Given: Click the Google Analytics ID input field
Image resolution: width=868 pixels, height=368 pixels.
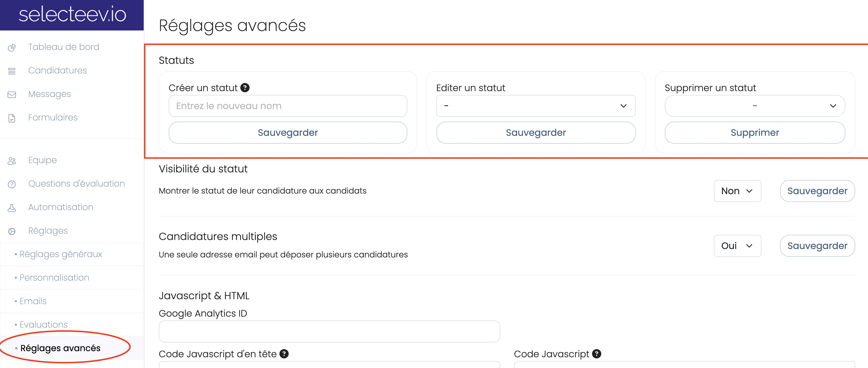Looking at the screenshot, I should (329, 331).
